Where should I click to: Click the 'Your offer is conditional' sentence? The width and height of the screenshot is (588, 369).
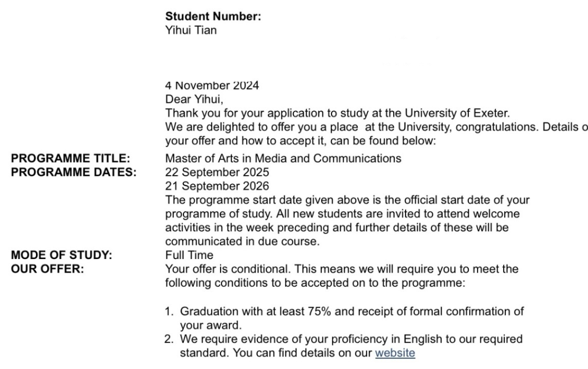341,268
